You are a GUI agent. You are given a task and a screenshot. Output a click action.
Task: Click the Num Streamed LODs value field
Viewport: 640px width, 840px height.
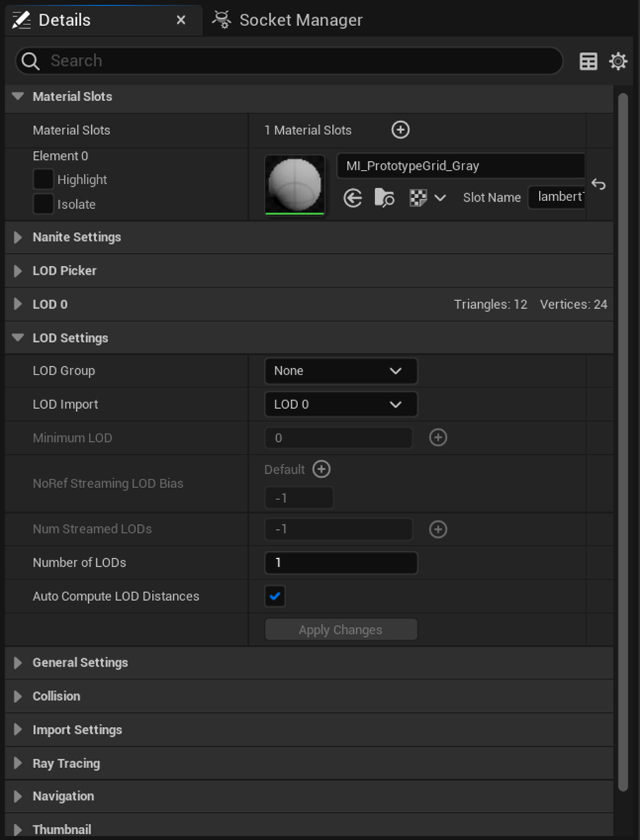coord(339,529)
